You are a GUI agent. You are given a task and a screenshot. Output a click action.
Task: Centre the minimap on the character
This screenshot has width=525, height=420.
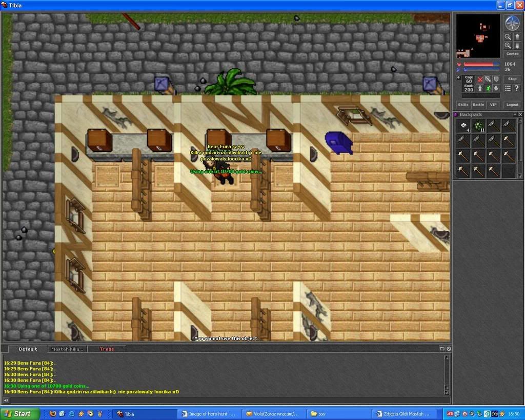(x=512, y=54)
